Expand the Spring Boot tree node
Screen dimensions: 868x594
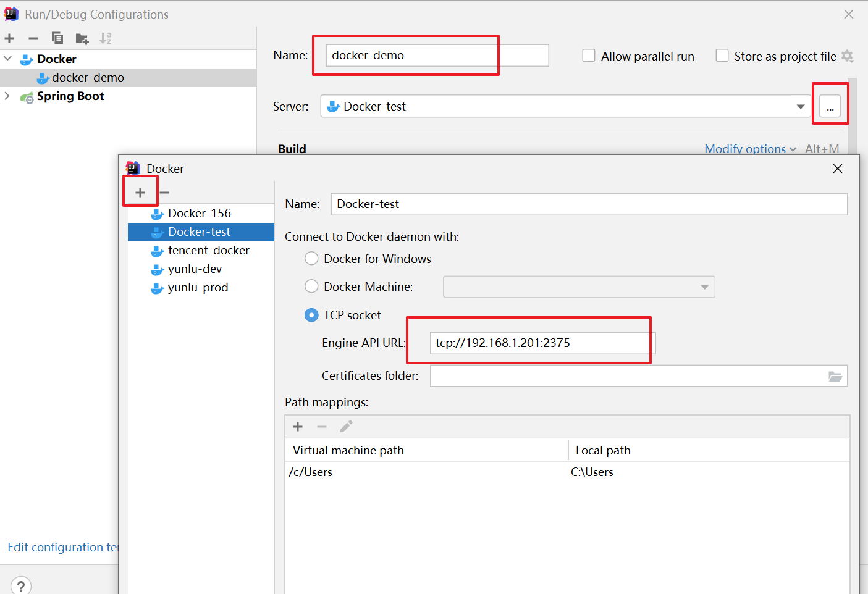click(7, 96)
